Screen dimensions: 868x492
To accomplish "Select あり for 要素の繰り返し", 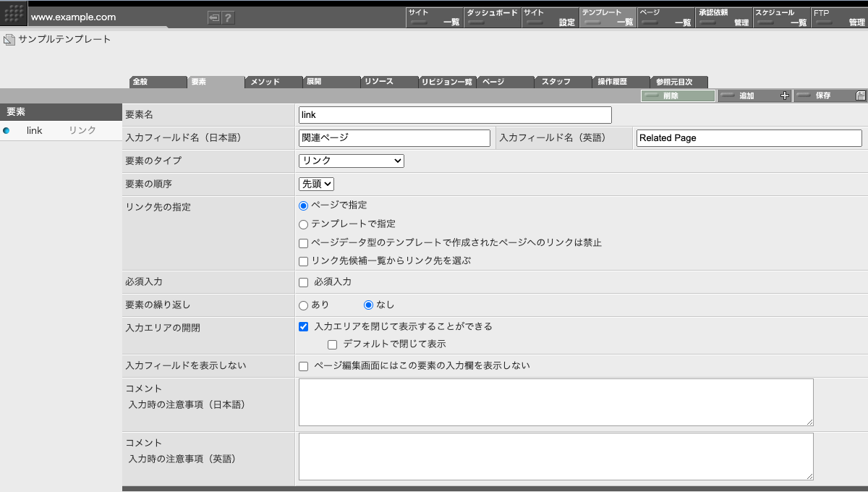I will coord(303,305).
